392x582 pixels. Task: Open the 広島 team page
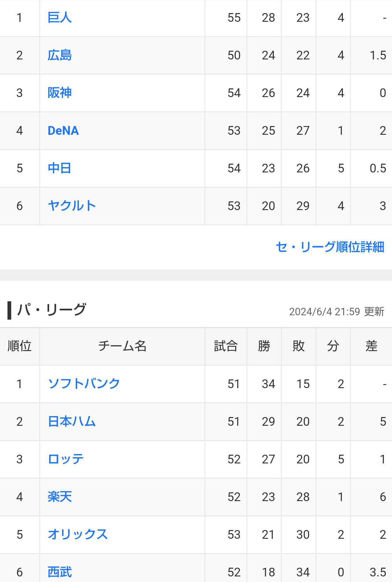click(59, 55)
